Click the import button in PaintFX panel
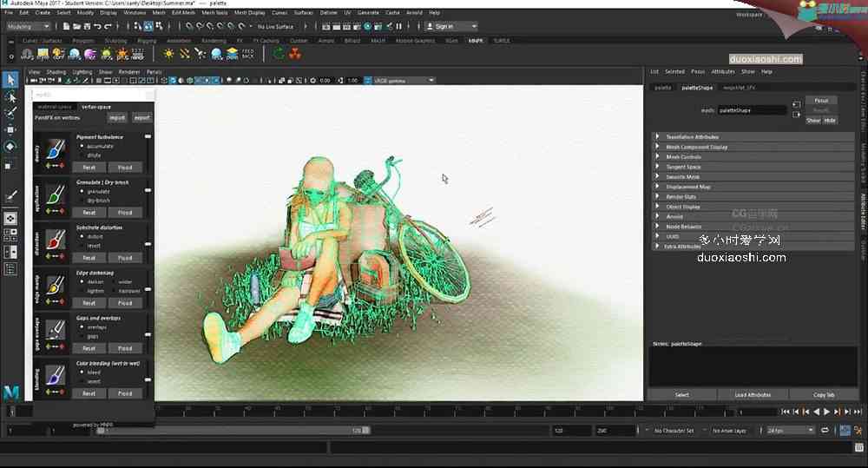This screenshot has height=468, width=868. tap(117, 117)
